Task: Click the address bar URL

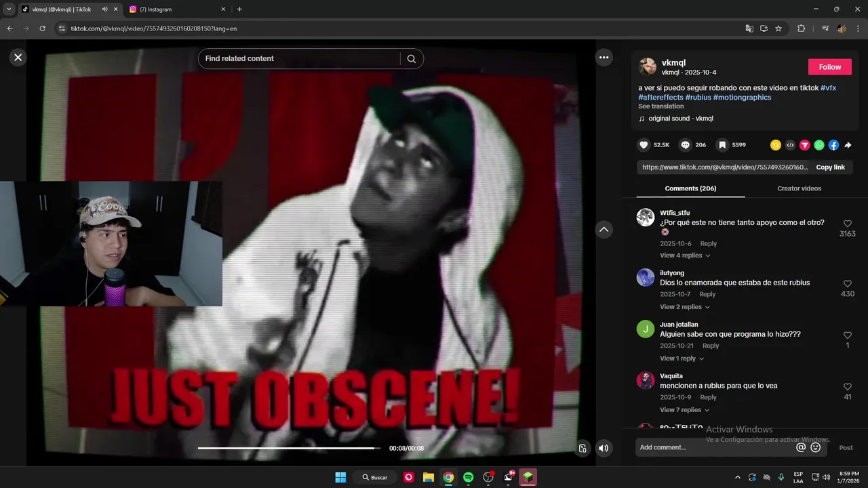Action: [154, 28]
